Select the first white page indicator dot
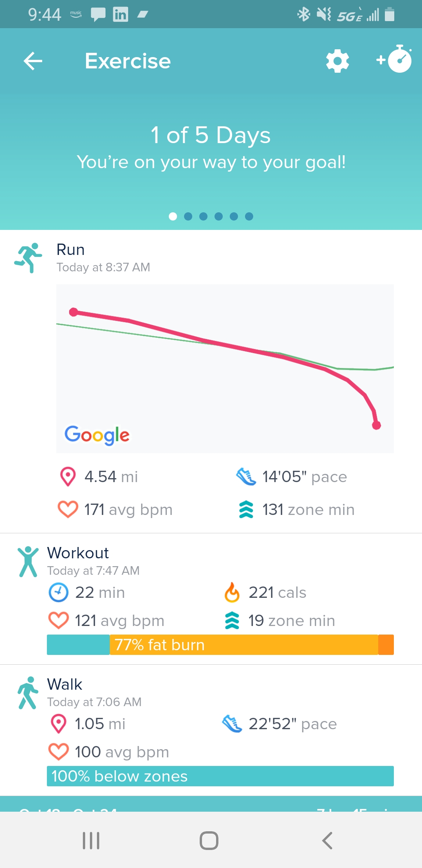422x868 pixels. pos(173,216)
